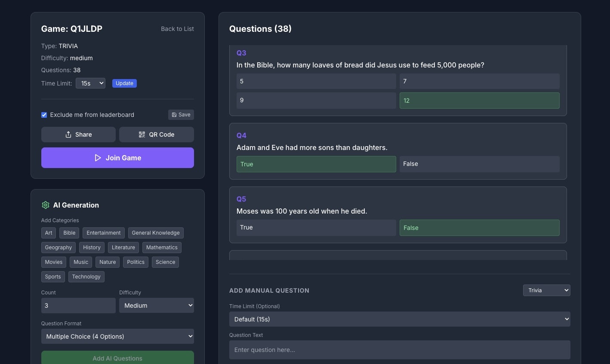
Task: Open the 15s Time Limit dropdown
Action: pos(90,83)
